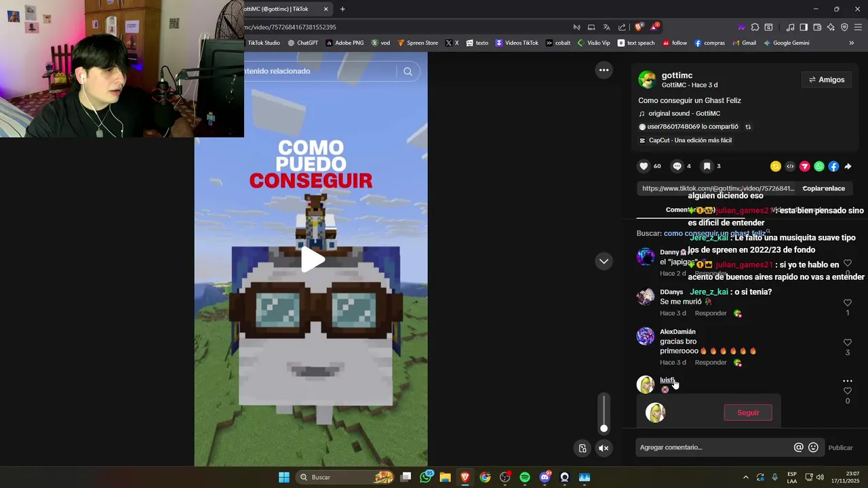Image resolution: width=868 pixels, height=488 pixels.
Task: Open Gmail bookmark
Action: coord(744,43)
